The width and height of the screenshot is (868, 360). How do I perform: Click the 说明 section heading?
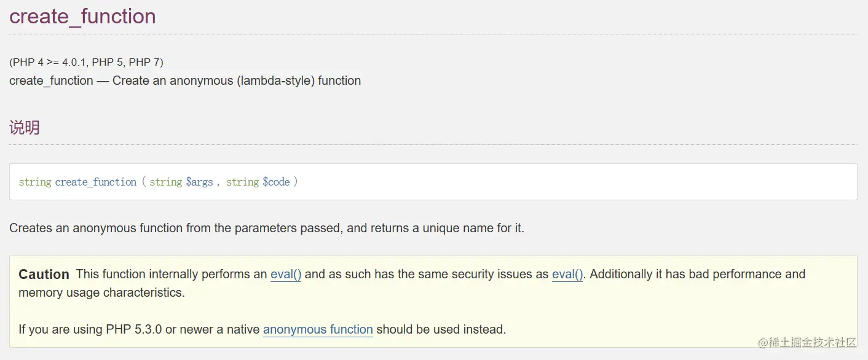[25, 128]
